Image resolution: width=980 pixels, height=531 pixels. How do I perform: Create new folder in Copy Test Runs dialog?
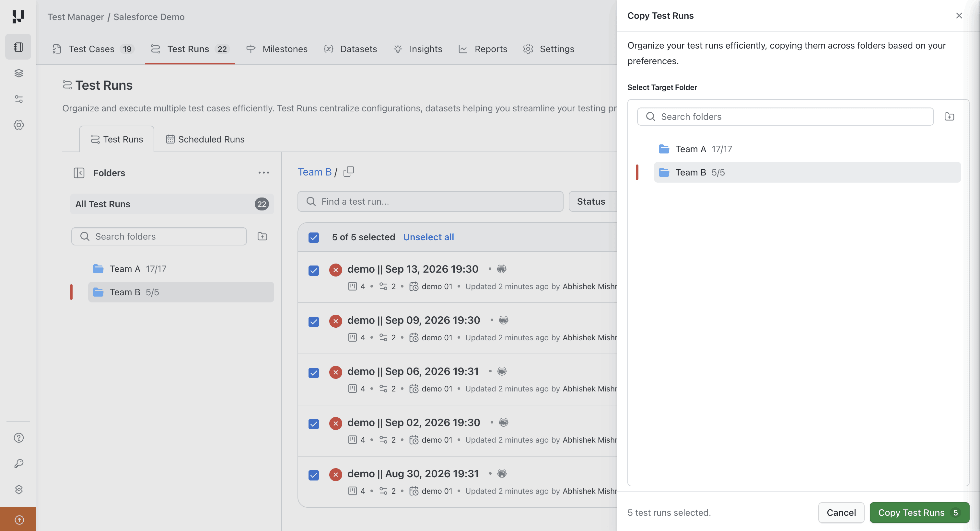(x=949, y=117)
